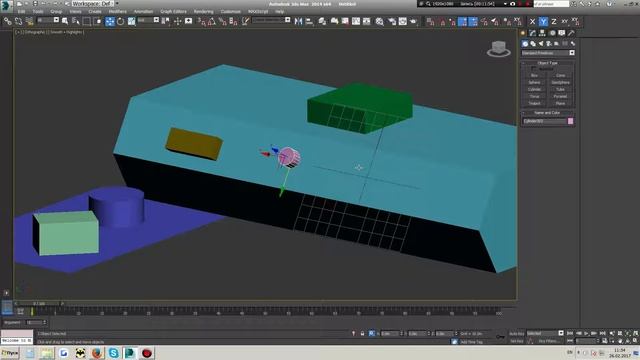Click the Sphere primitive button

pyautogui.click(x=534, y=82)
